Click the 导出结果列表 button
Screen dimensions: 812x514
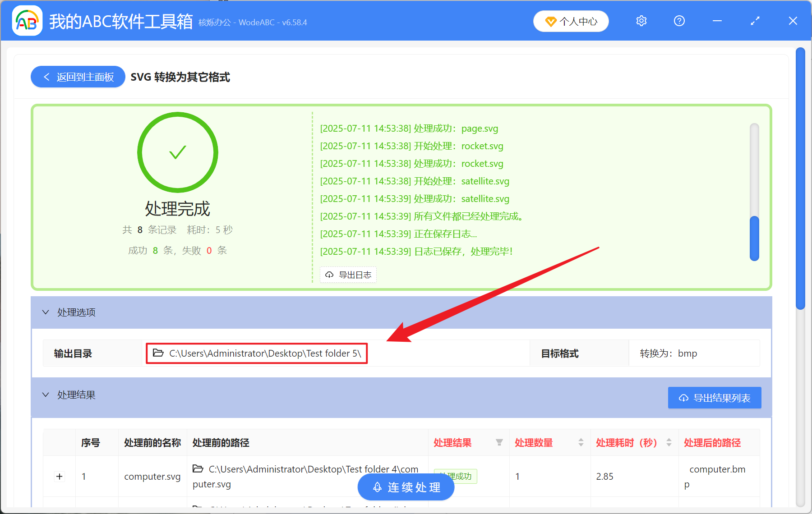tap(714, 398)
